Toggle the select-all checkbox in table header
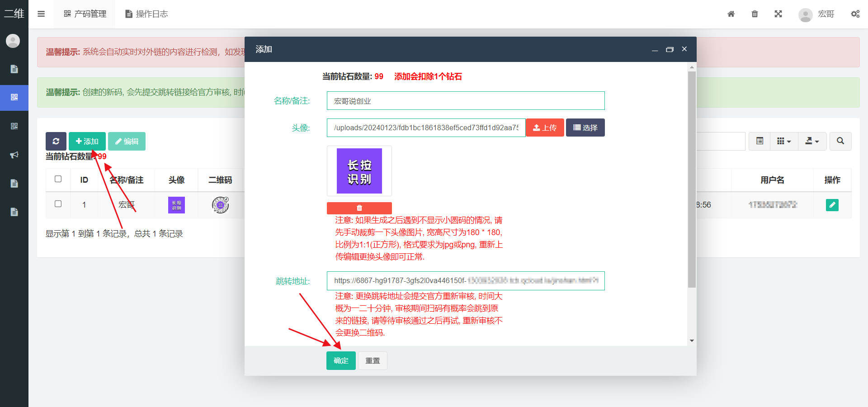This screenshot has width=868, height=407. point(58,179)
